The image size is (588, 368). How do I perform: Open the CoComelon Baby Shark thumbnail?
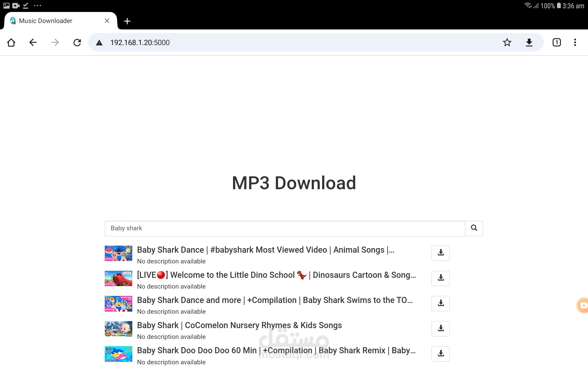[119, 329]
